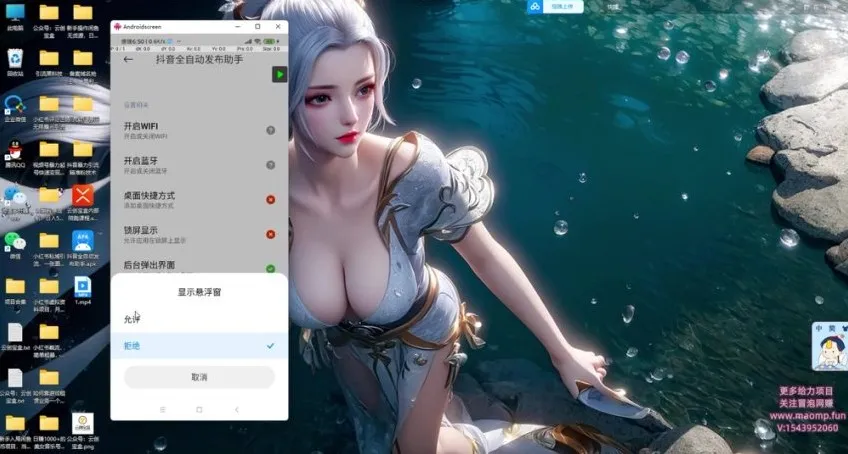848x454 pixels.
Task: Click the 取消 button in the dialog
Action: coord(199,377)
